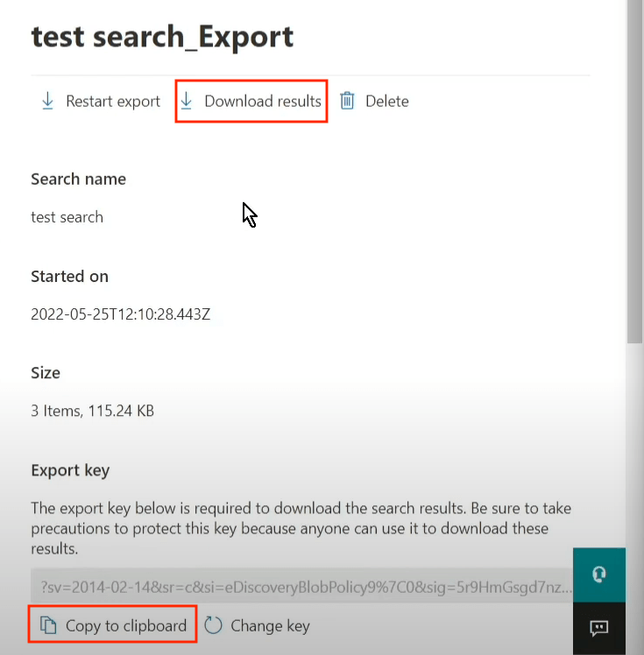644x655 pixels.
Task: Click the timestamp 2022-05-25T12:10:28.443Z
Action: coord(120,314)
